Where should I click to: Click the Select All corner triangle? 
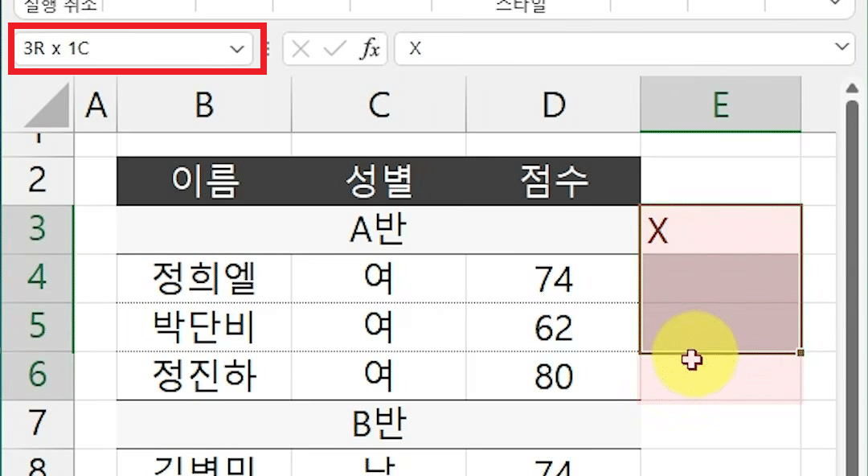pos(47,105)
